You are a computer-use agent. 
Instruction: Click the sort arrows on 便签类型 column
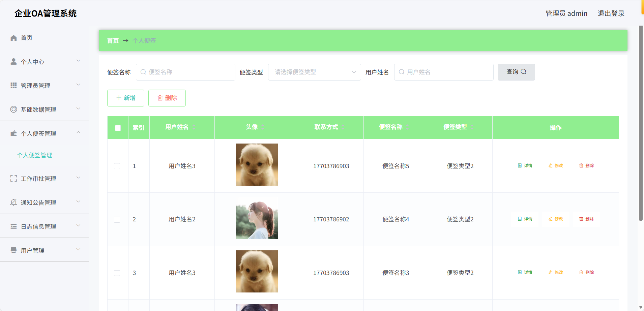point(472,127)
